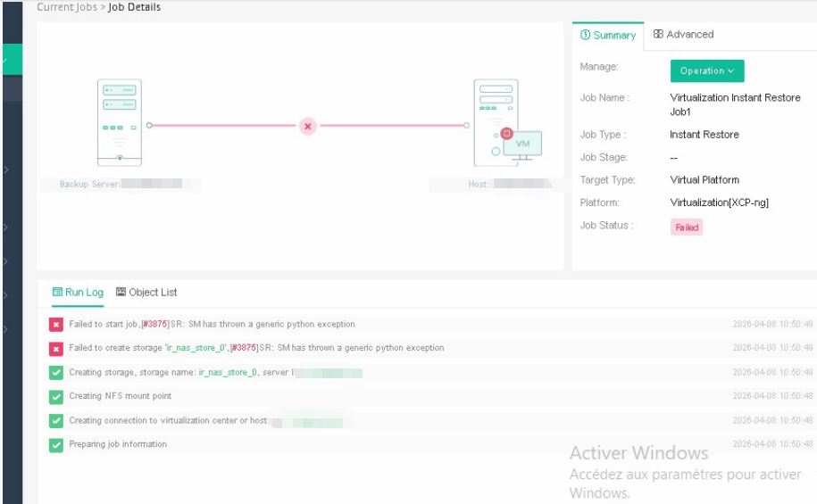Click the 'Job Details' breadcrumb text
This screenshot has height=504, width=817.
click(x=135, y=7)
